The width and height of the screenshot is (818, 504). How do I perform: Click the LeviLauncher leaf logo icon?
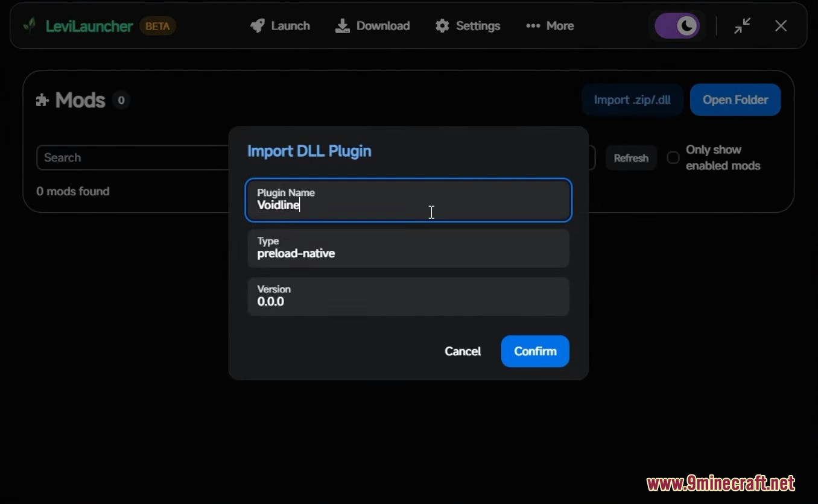29,26
